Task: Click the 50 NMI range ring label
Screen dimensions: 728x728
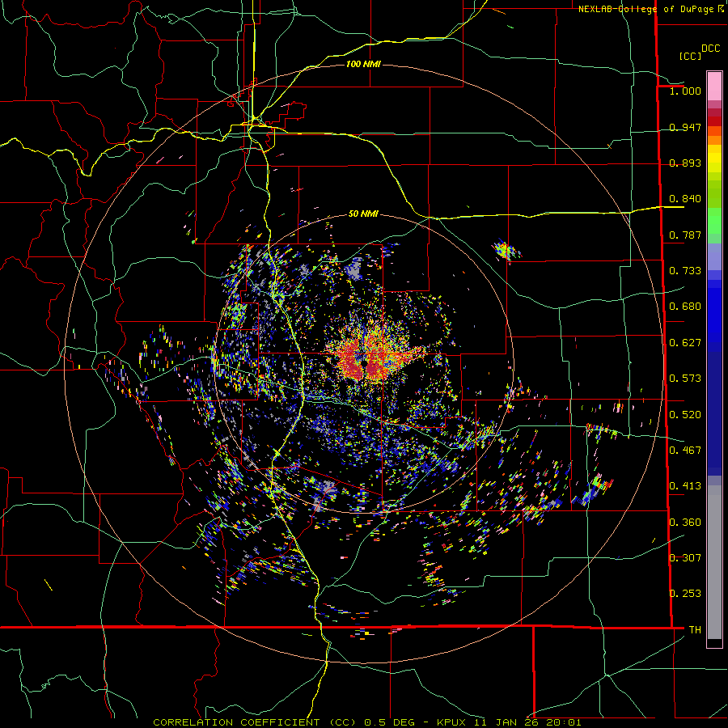Action: point(363,214)
